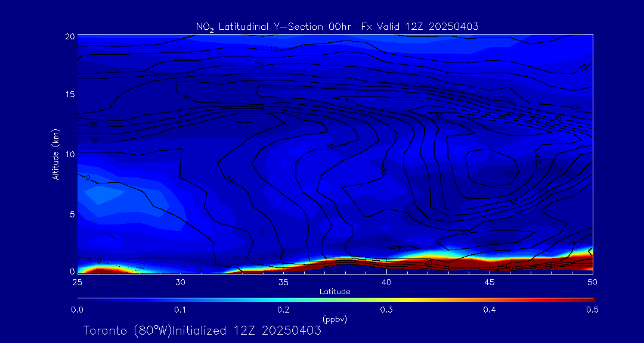Click colorbar label 0.5
The image size is (644, 343).
coord(592,310)
